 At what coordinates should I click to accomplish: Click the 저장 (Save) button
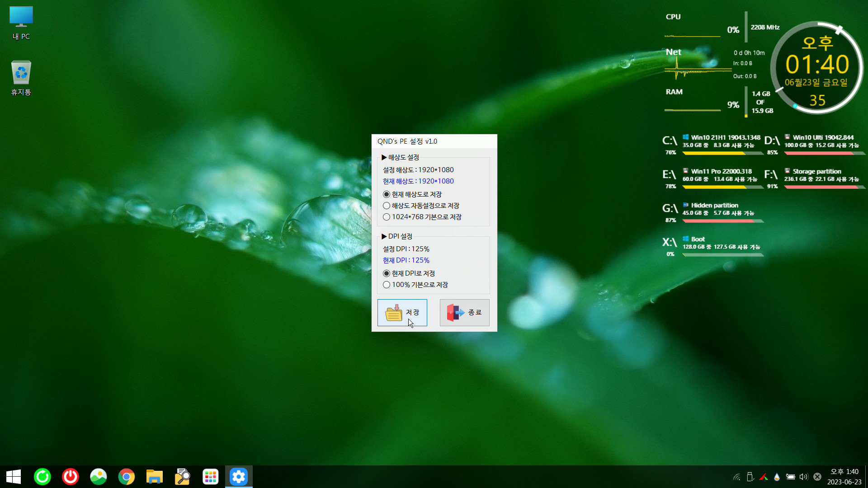(x=402, y=313)
